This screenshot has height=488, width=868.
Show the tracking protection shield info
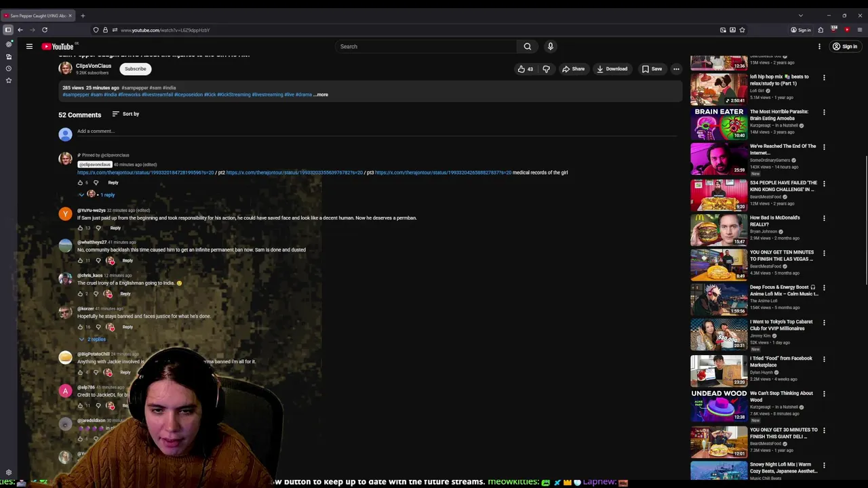[96, 30]
